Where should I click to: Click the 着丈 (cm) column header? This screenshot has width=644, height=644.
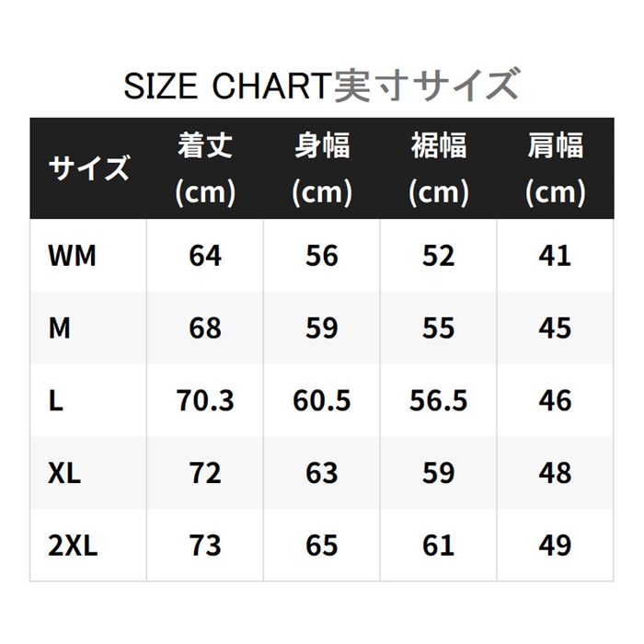pos(204,168)
